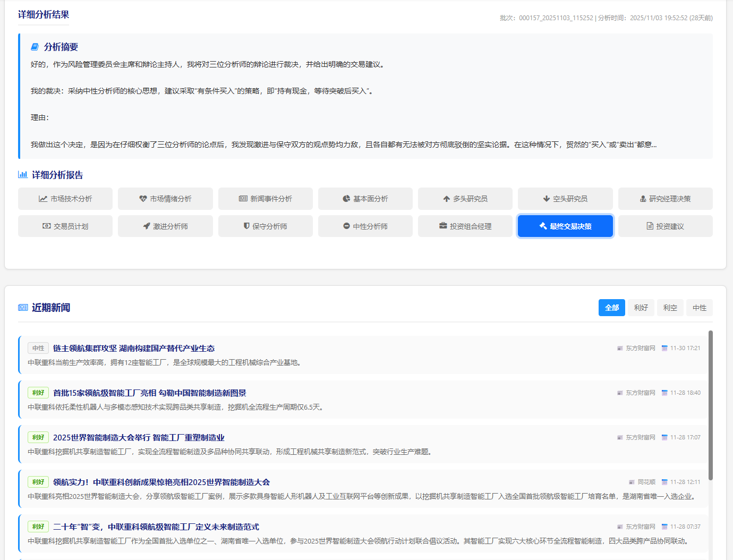Switch to the 交易员计划 tab
Screen dimensions: 733x560
click(65, 226)
